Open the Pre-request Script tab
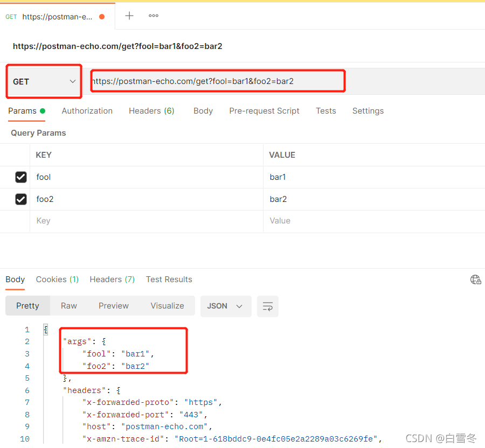This screenshot has width=485, height=448. (x=264, y=111)
